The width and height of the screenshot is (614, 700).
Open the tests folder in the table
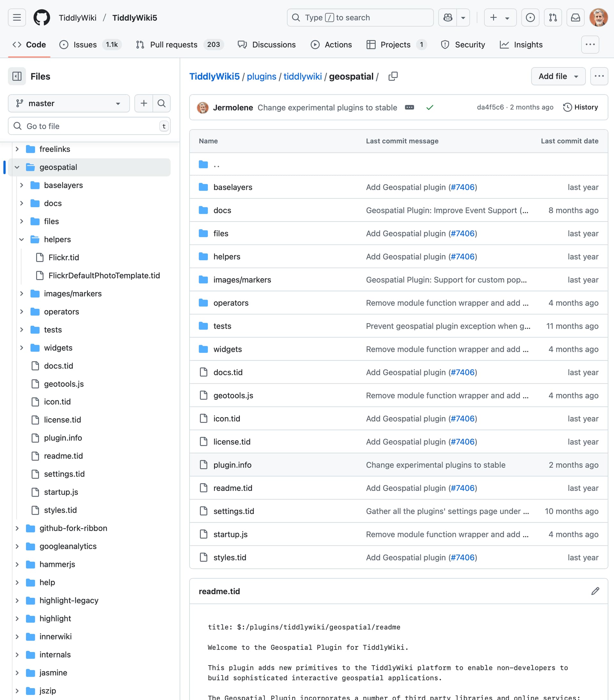point(222,326)
